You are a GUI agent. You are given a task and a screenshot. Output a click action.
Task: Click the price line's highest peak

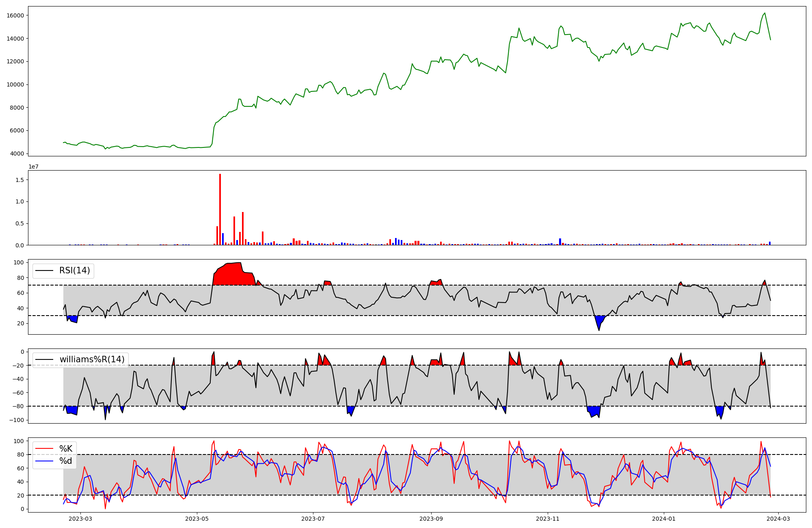(765, 13)
